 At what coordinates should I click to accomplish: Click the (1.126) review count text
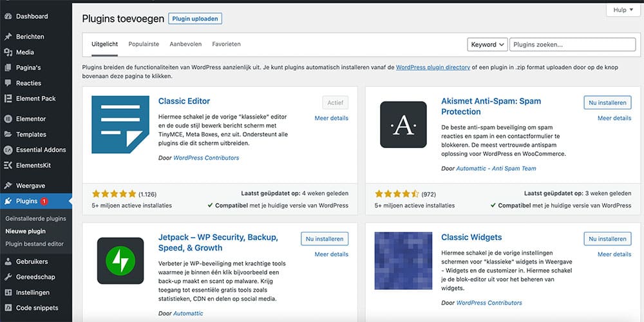(x=147, y=194)
